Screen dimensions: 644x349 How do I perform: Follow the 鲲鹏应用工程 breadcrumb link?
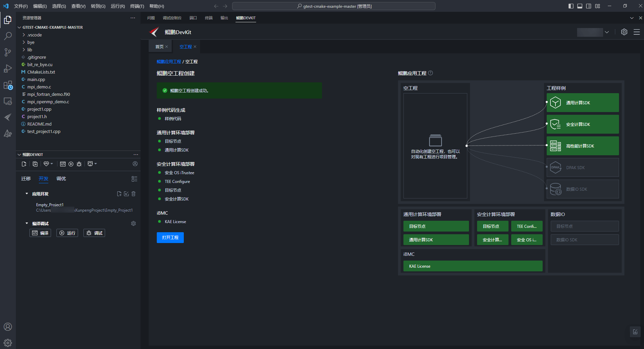coord(169,61)
